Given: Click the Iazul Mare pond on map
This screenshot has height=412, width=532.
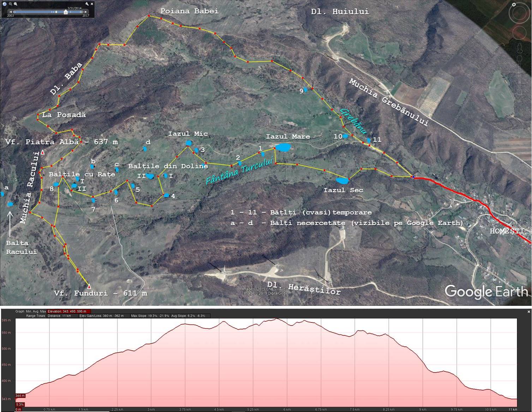Looking at the screenshot, I should [x=283, y=147].
